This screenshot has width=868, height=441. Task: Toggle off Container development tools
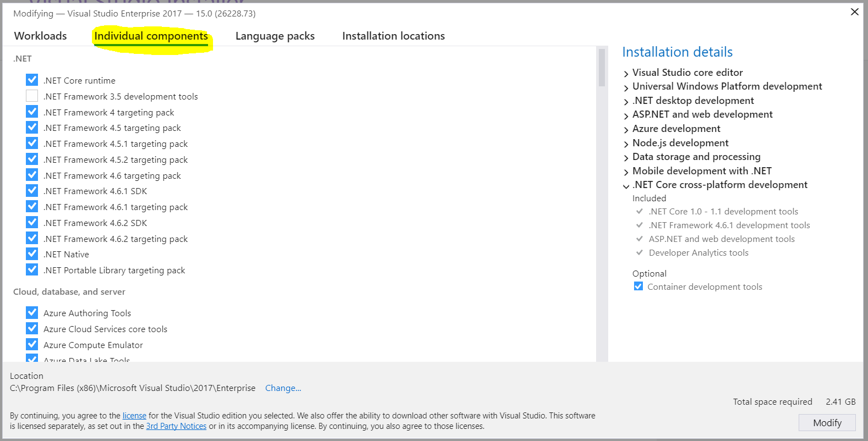pos(638,286)
